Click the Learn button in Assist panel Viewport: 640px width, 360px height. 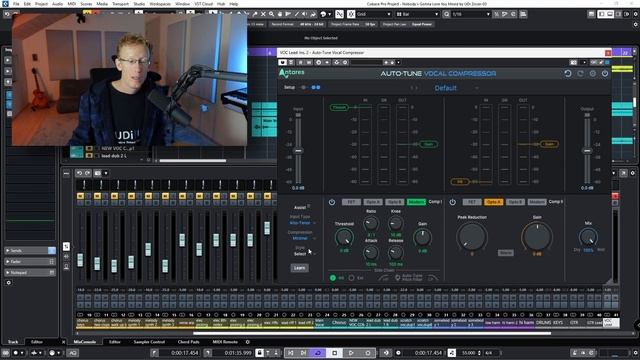pyautogui.click(x=300, y=268)
